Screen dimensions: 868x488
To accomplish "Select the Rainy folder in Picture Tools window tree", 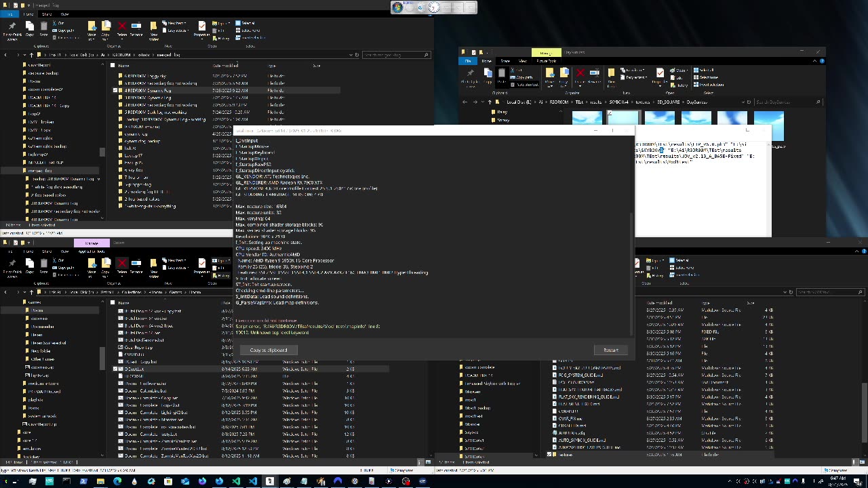I will point(502,112).
